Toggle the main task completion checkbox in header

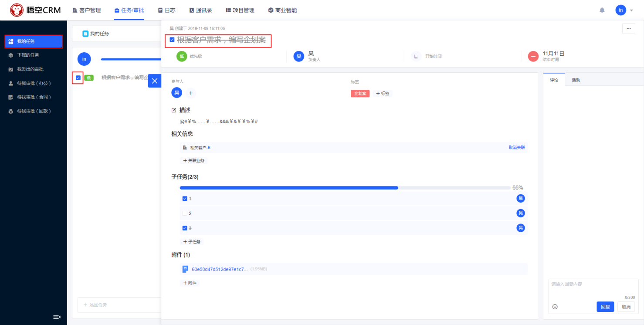(x=172, y=40)
